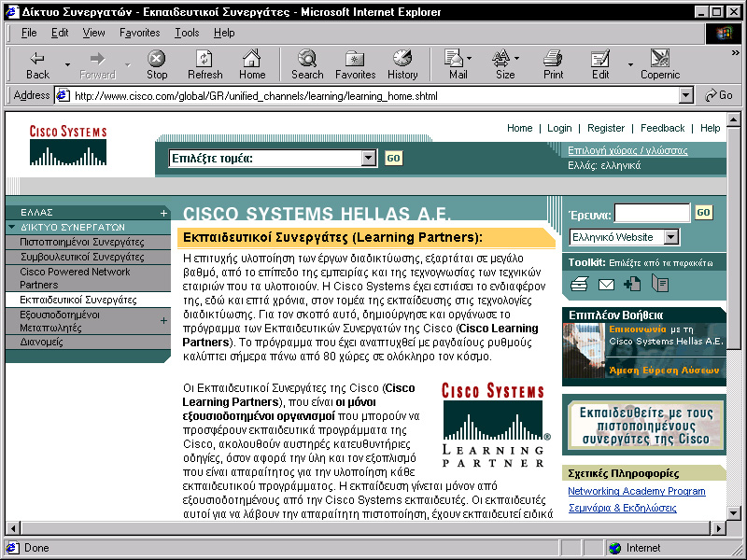Expand the ΕΛΛΑΣ sidebar section

pyautogui.click(x=163, y=214)
